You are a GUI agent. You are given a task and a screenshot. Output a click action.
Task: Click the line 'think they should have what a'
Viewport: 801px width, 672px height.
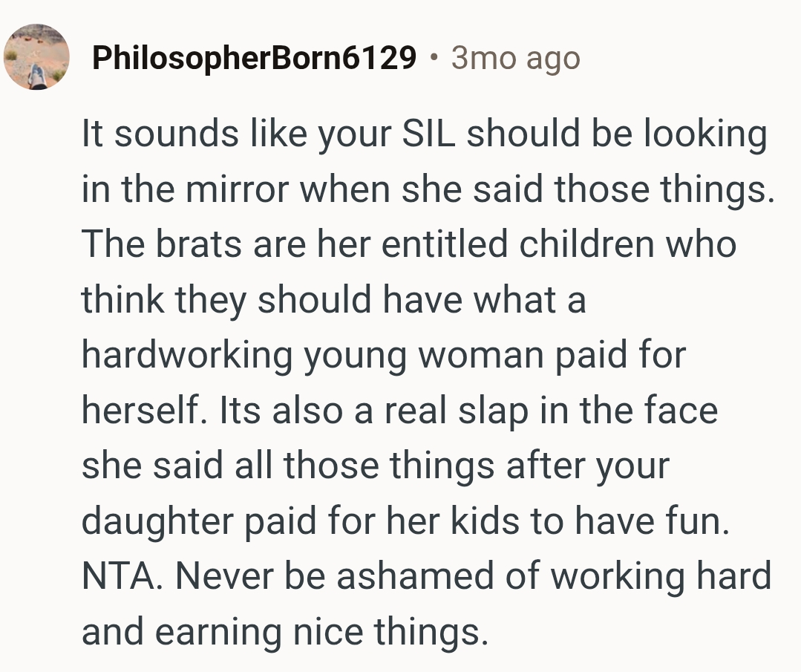[334, 300]
